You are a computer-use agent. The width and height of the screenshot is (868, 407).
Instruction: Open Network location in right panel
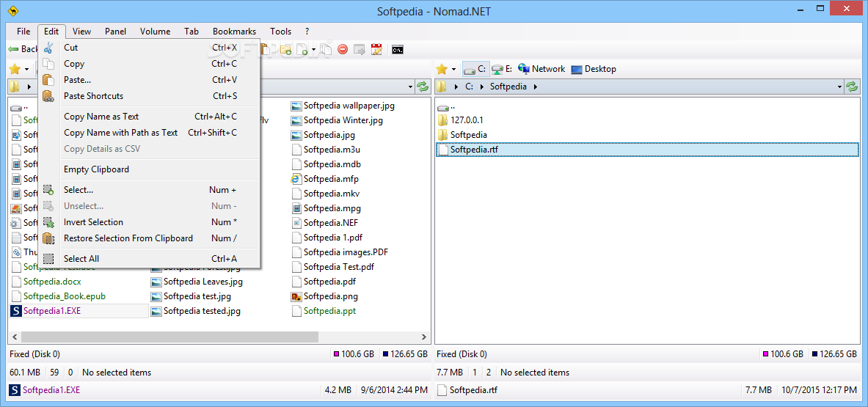pyautogui.click(x=541, y=69)
